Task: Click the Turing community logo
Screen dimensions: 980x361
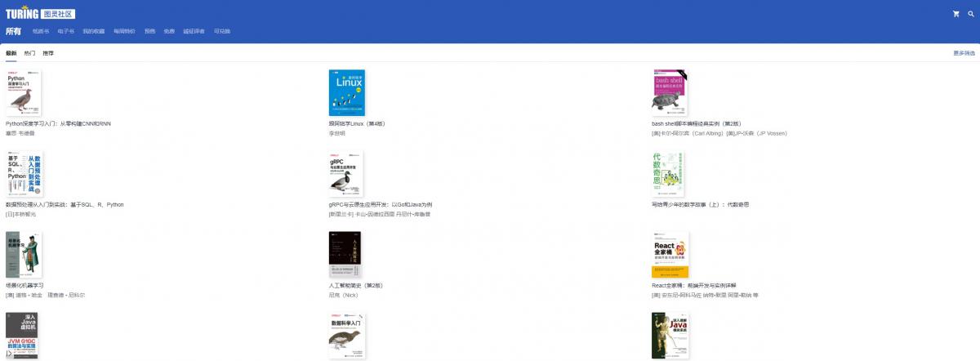Action: [41, 13]
